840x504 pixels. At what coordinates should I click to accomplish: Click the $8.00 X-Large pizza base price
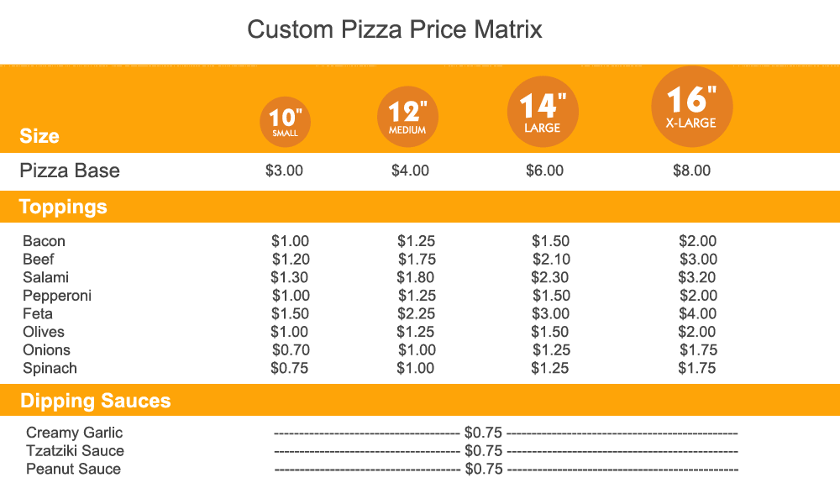[x=691, y=171]
